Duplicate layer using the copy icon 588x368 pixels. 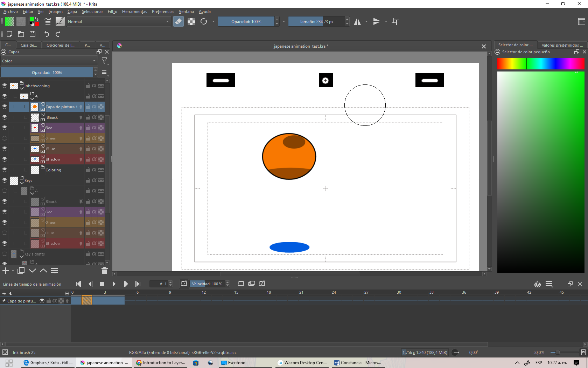click(21, 271)
